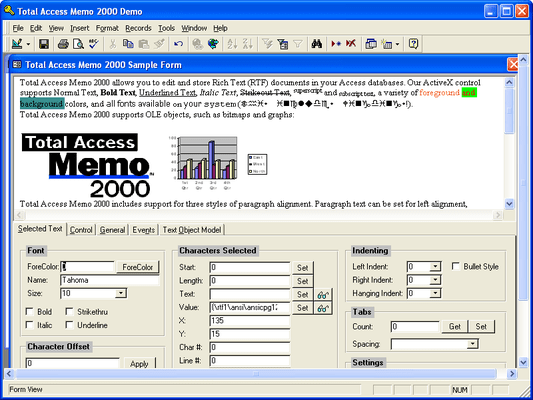Open the Tabs Spacing dropdown
The image size is (533, 400).
tap(472, 344)
